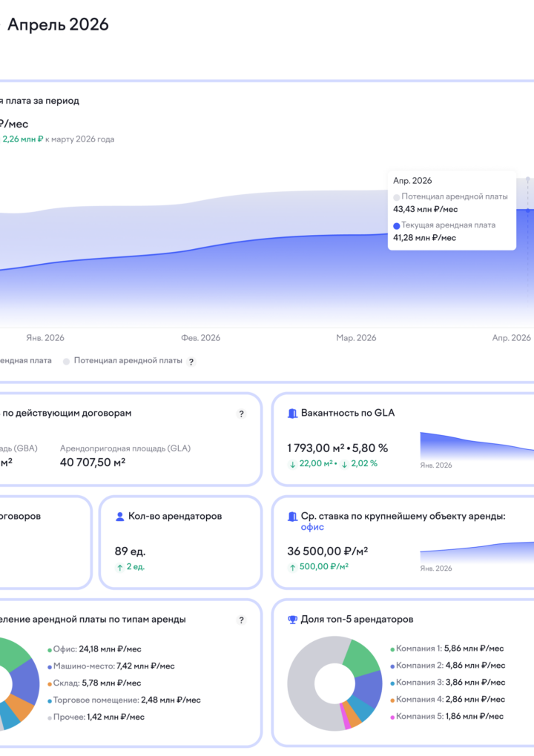Screen dimensions: 534x756
Task: Click blue Машино-место pie slice
Action: click(x=27, y=681)
